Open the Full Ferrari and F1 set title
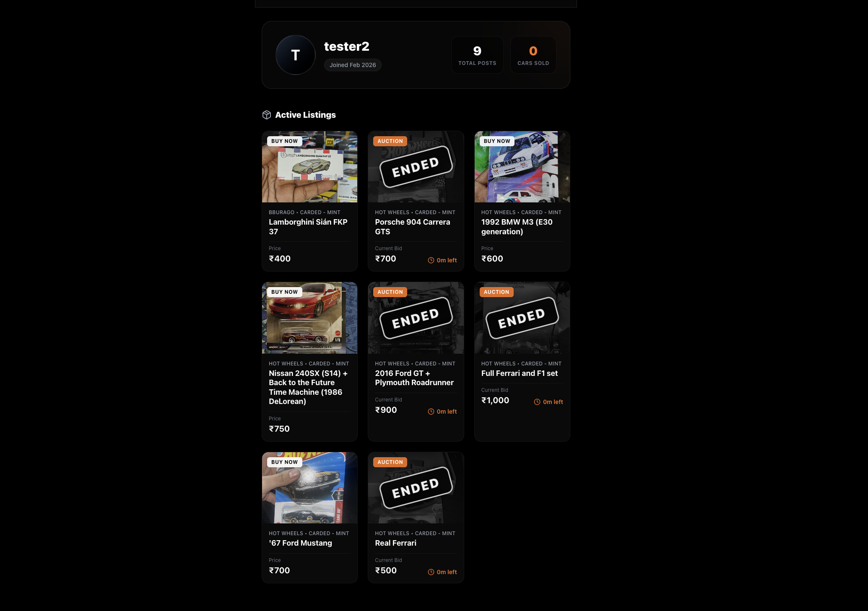Viewport: 868px width, 611px height. (520, 373)
